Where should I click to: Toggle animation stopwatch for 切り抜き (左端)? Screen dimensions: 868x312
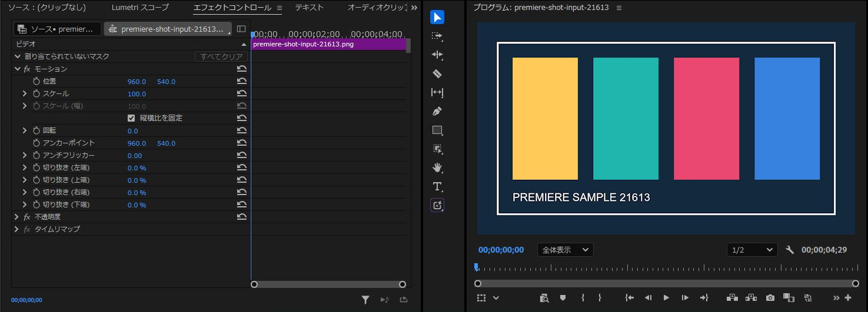(36, 168)
